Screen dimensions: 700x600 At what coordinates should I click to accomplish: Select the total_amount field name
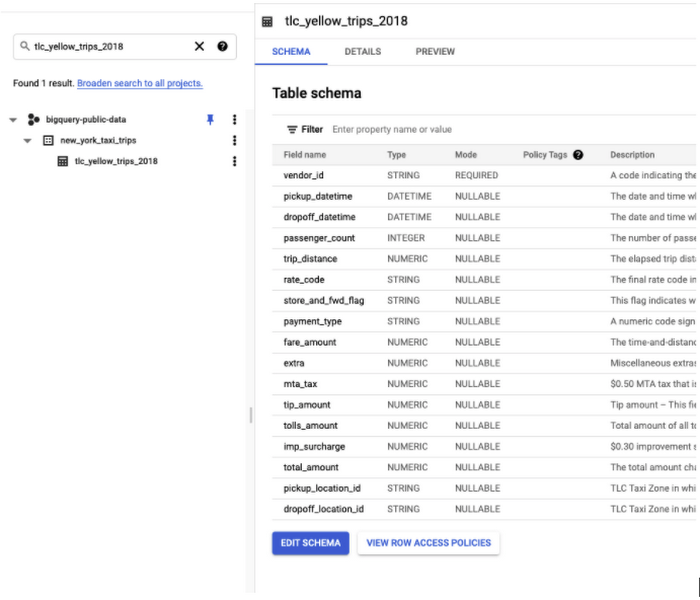click(311, 467)
